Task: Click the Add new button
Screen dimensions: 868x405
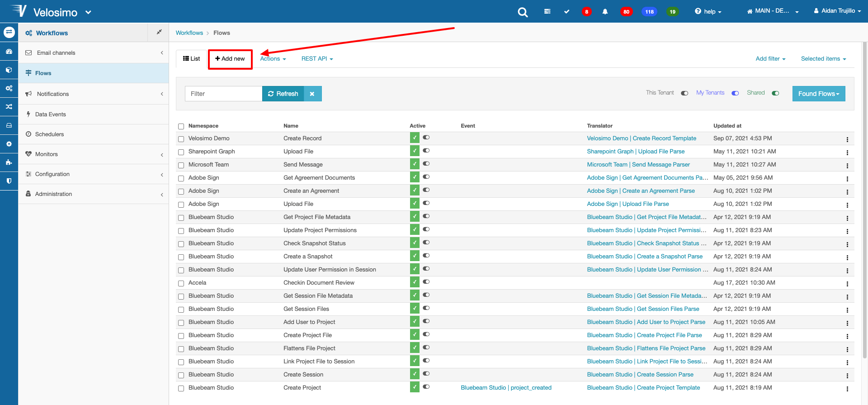Action: click(230, 59)
